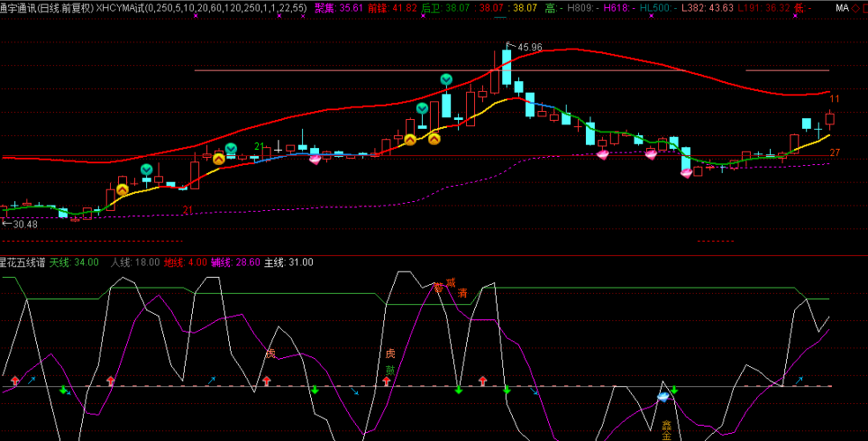Click the leftmost yellow up-chevron signal icon
This screenshot has height=441, width=868.
pos(122,189)
